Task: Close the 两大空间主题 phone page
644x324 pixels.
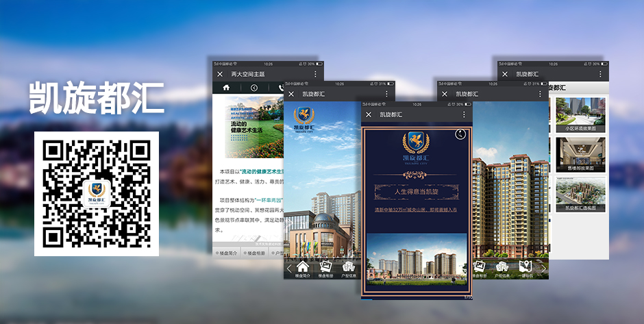Action: 220,74
